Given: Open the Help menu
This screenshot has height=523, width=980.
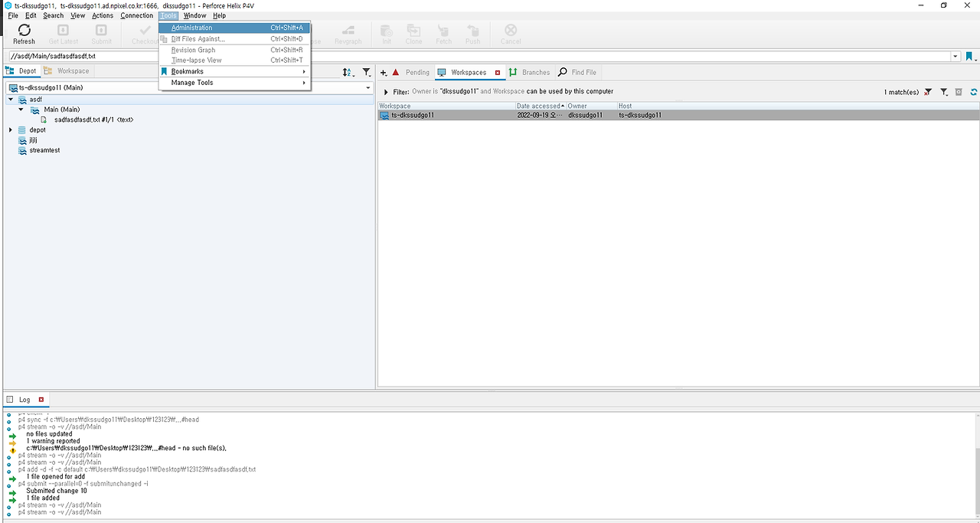Looking at the screenshot, I should pyautogui.click(x=219, y=15).
